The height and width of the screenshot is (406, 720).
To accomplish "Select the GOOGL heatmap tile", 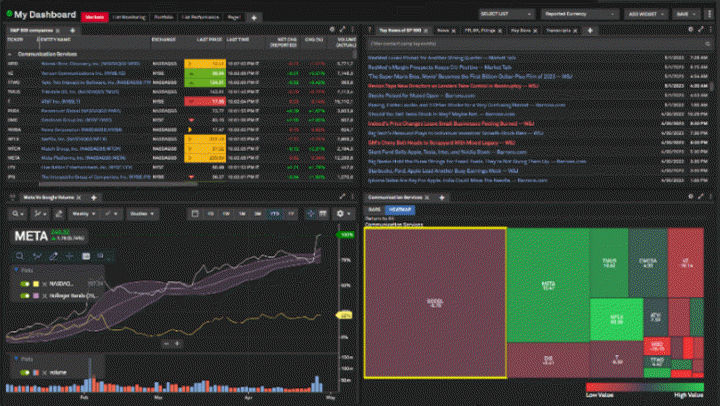I will point(435,303).
